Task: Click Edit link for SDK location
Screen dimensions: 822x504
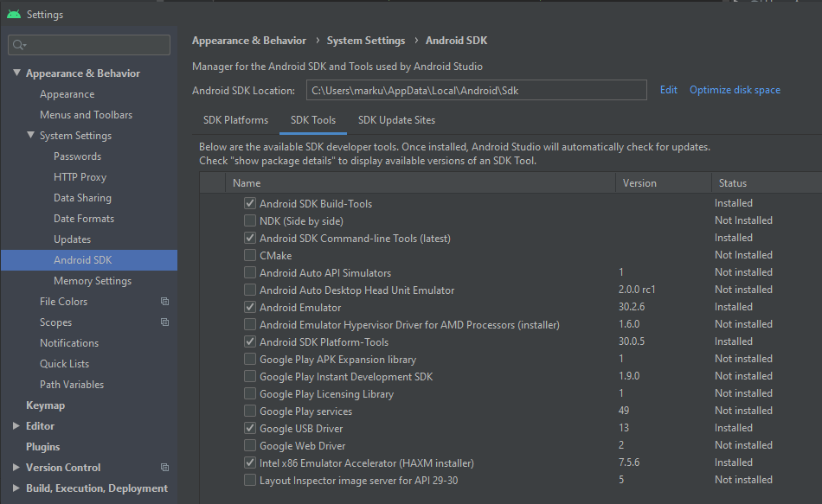Action: pos(668,90)
